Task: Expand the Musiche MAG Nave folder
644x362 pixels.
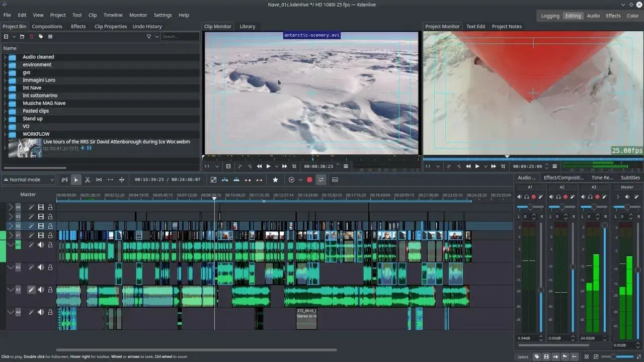Action: [x=5, y=103]
